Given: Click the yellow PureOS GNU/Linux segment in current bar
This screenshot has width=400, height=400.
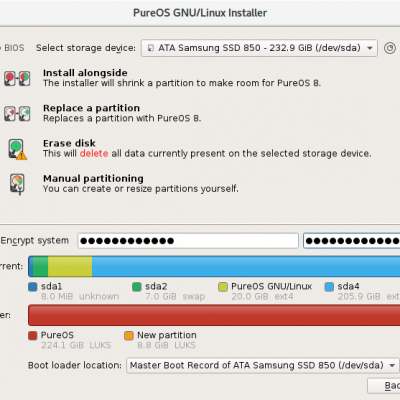Looking at the screenshot, I should pos(70,266).
